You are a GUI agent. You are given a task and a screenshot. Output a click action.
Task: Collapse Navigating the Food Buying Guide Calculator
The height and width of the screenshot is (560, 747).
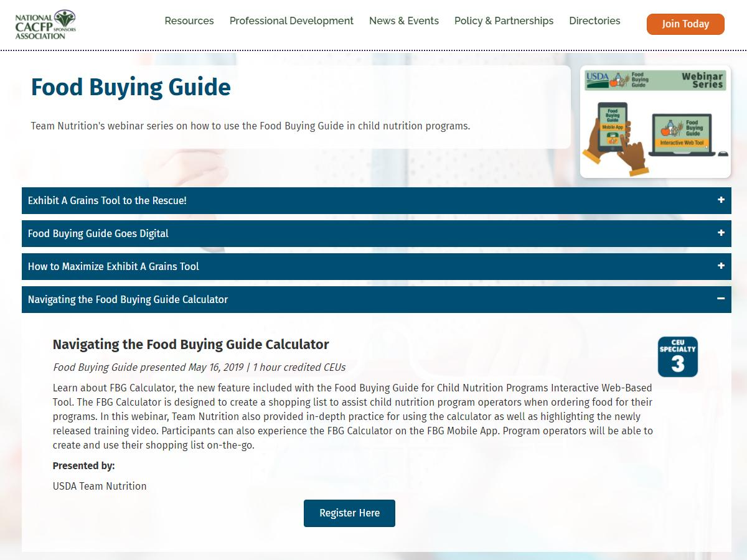pyautogui.click(x=377, y=299)
